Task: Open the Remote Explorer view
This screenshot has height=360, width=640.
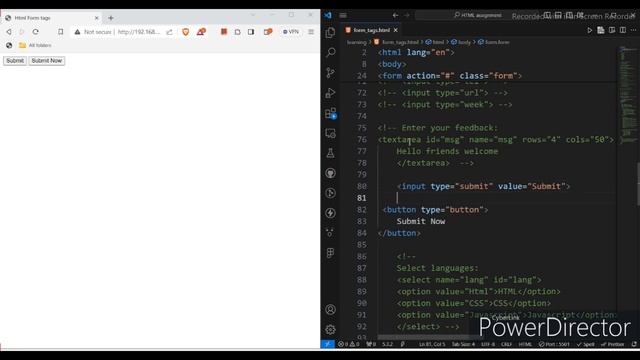Action: coord(331,133)
